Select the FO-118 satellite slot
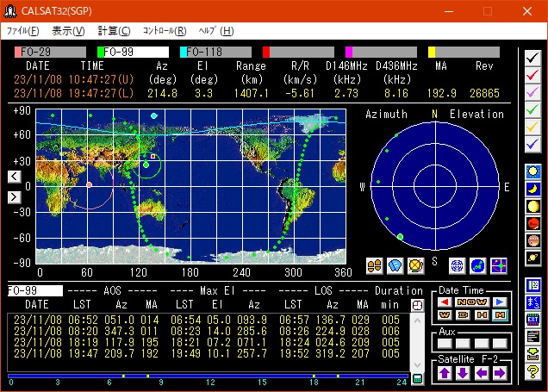Viewport: 548px width, 392px height. click(x=216, y=52)
